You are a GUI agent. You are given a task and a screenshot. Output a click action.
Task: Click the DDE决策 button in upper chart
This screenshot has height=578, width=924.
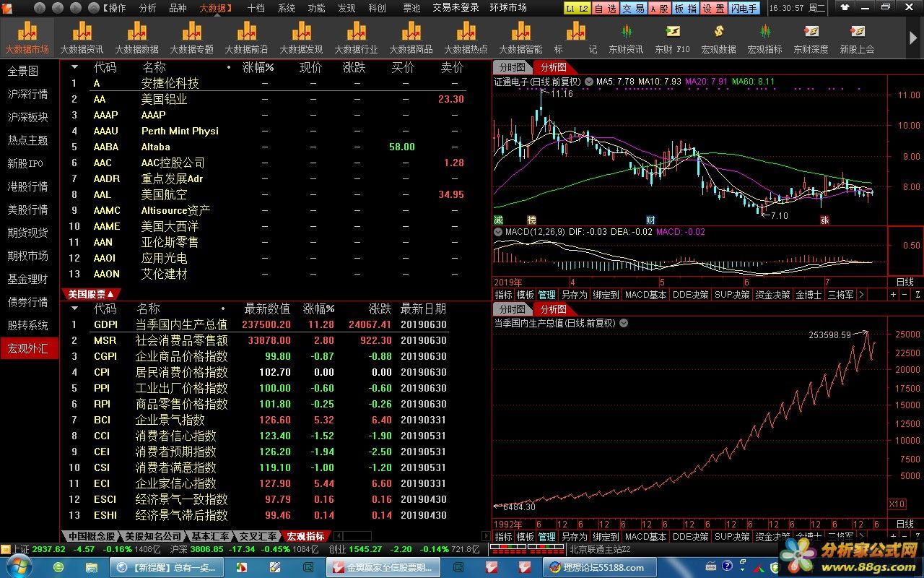tap(690, 295)
